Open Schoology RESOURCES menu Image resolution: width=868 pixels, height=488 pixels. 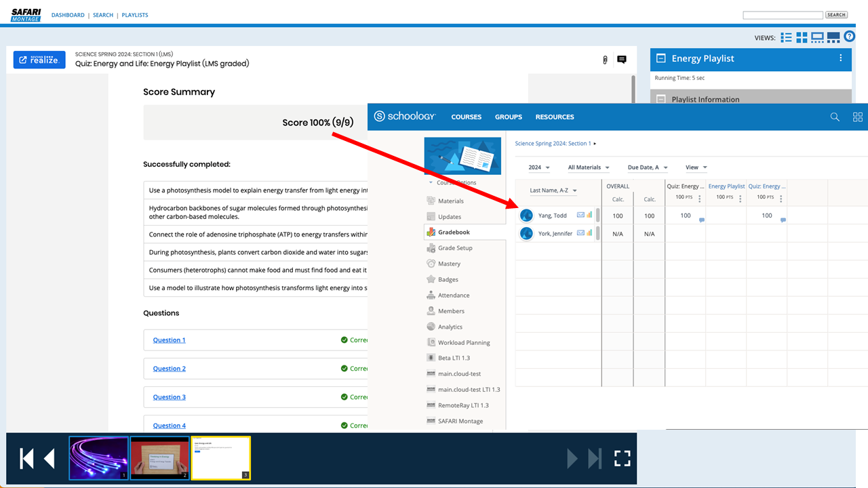[555, 117]
